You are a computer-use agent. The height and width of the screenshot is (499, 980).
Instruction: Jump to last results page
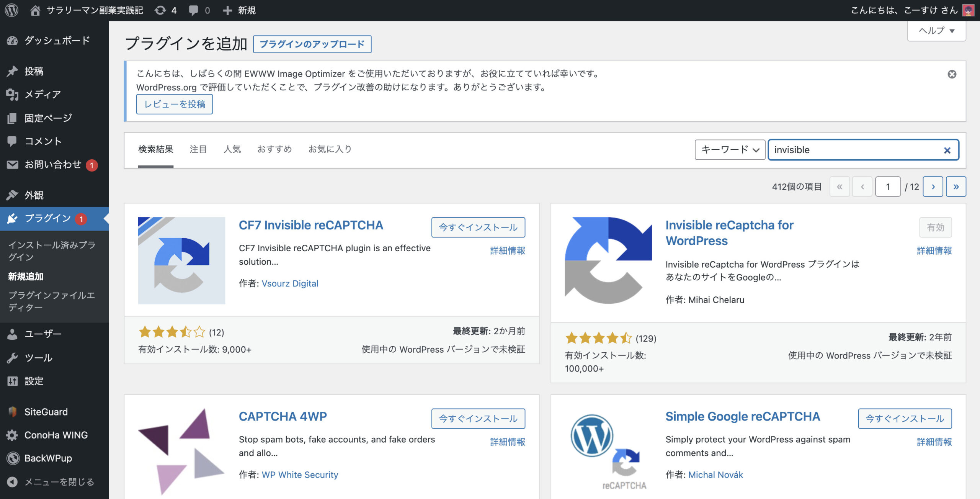(x=956, y=187)
